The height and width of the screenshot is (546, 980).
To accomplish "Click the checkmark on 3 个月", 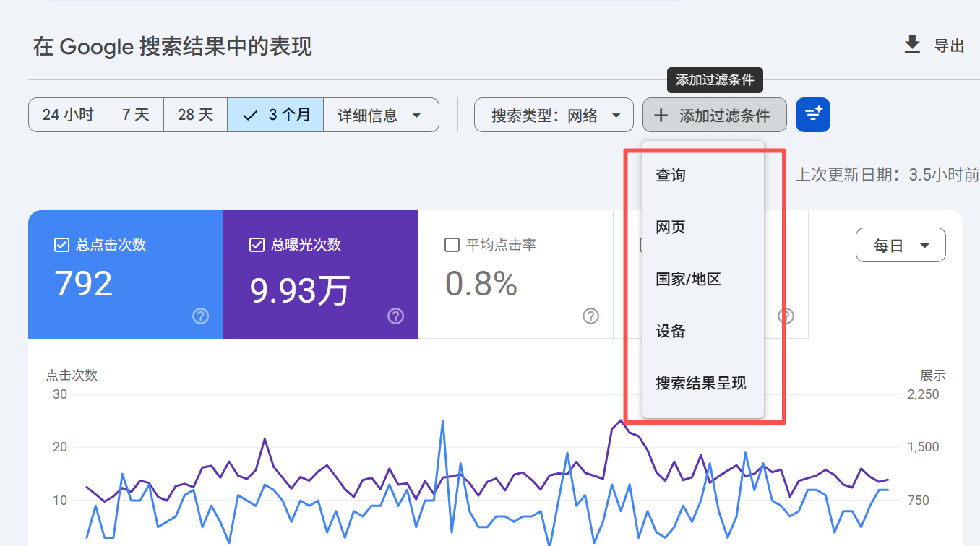I will (x=250, y=116).
